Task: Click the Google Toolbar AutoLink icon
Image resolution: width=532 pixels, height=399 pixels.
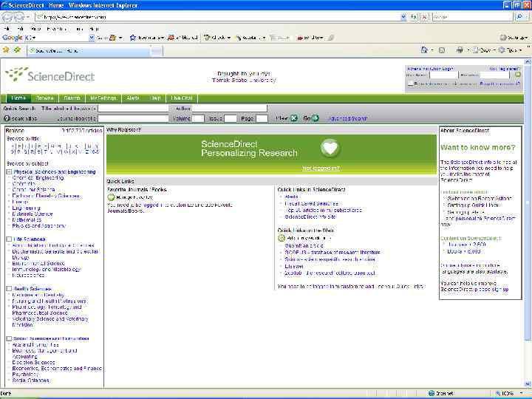Action: [239, 38]
